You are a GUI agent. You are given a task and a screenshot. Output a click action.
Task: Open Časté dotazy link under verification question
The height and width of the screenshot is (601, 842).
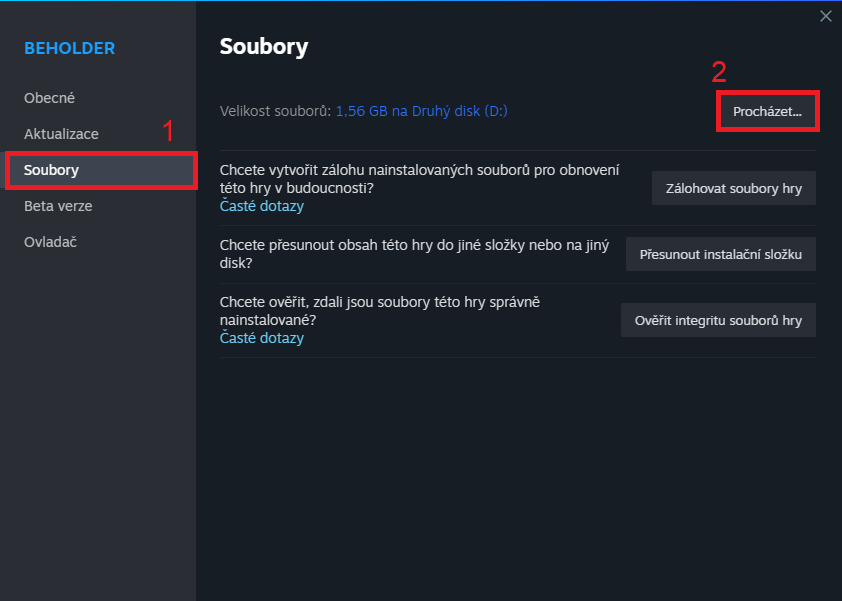[x=261, y=338]
